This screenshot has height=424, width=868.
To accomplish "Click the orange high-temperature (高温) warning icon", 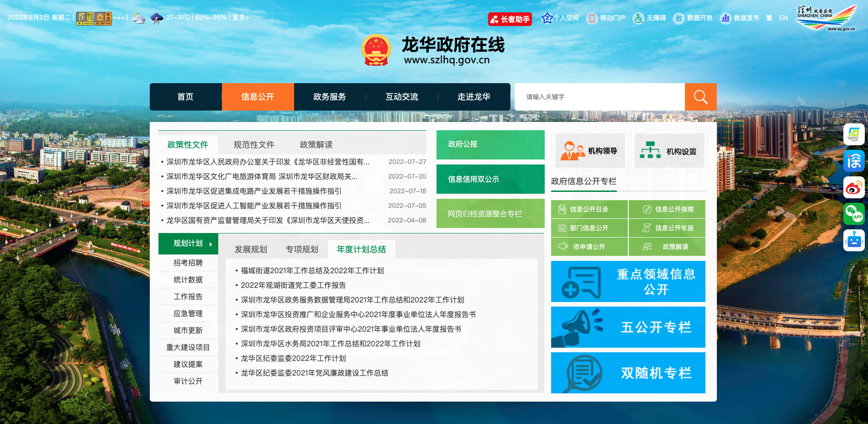I will [103, 18].
